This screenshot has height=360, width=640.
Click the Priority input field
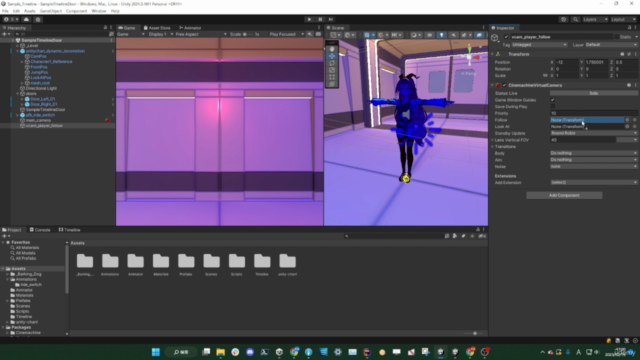593,113
